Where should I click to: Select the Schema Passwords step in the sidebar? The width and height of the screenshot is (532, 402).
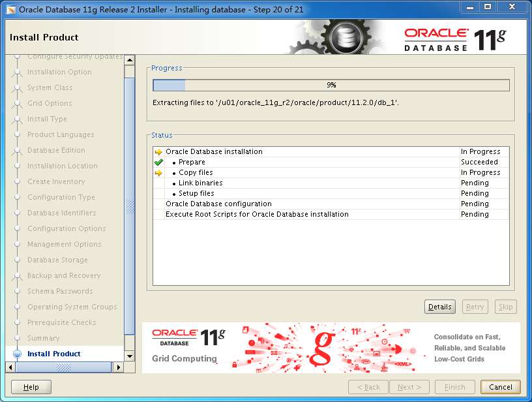click(59, 291)
